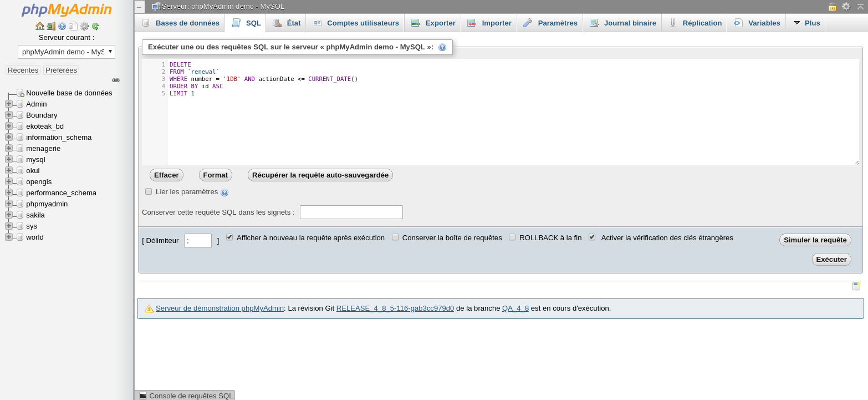Click the 'Simuler la requête' button

pos(815,240)
